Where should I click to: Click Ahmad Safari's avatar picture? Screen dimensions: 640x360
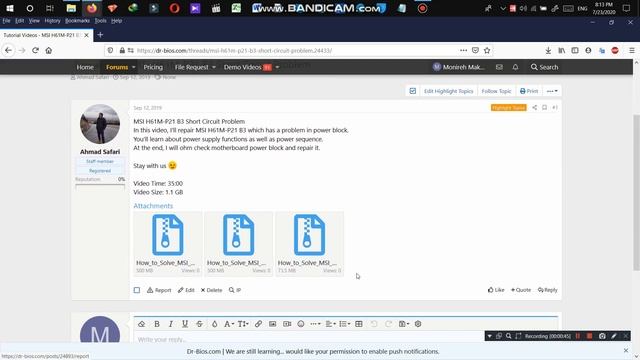click(100, 124)
